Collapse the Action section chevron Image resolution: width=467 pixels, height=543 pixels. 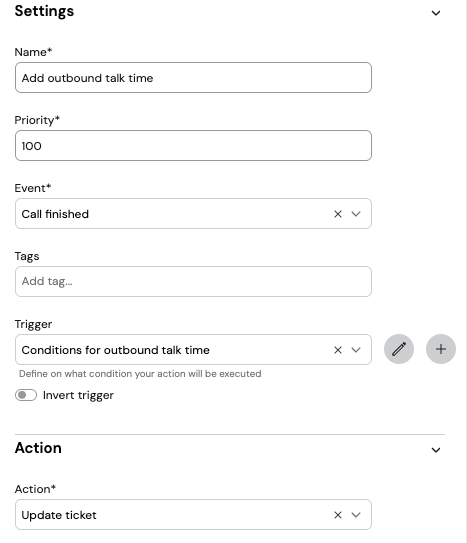coord(436,450)
